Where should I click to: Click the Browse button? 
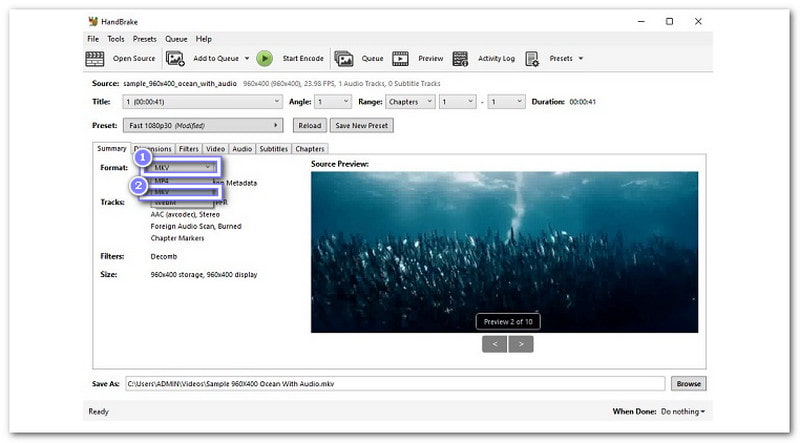[688, 383]
